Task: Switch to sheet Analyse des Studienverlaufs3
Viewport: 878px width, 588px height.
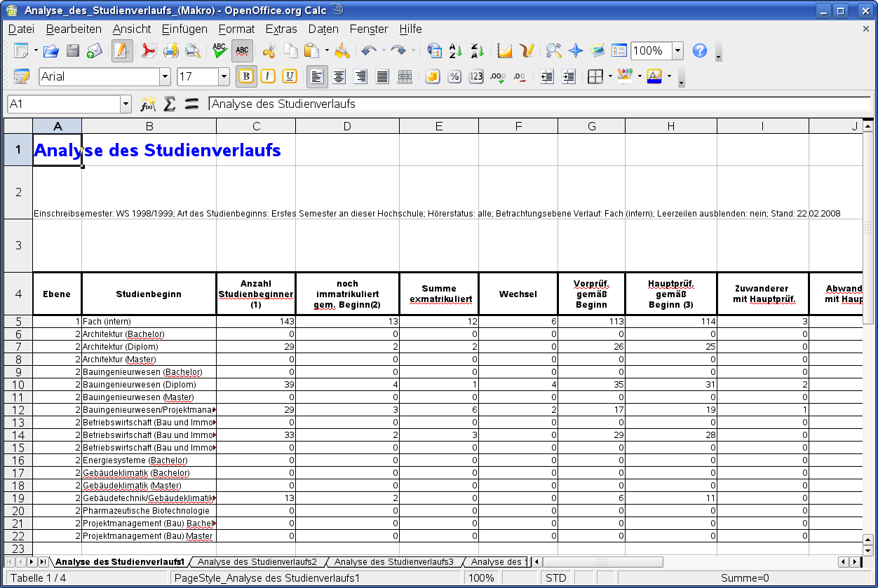Action: coord(394,562)
